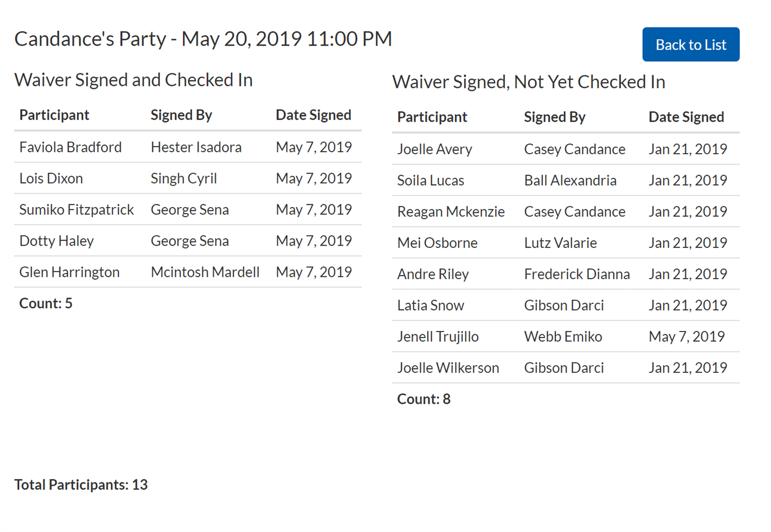Sort by Participant in not-yet-checked-in table
This screenshot has width=771, height=532.
pyautogui.click(x=432, y=117)
